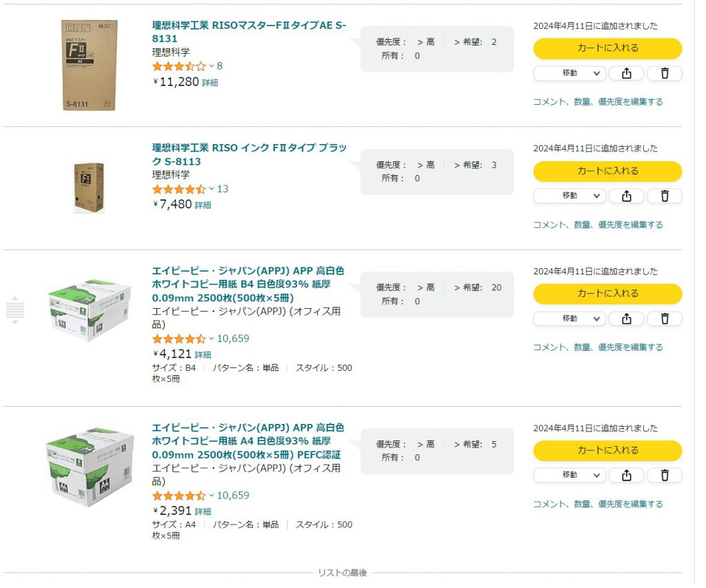This screenshot has width=706, height=588.
Task: Open RISO ink F II black S-8113 title link
Action: (x=249, y=154)
